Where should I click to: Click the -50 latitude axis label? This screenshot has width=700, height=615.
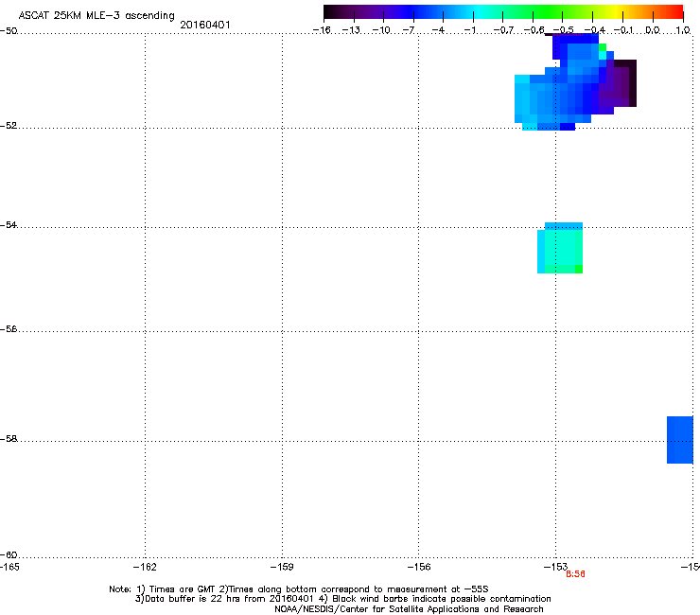(x=9, y=31)
